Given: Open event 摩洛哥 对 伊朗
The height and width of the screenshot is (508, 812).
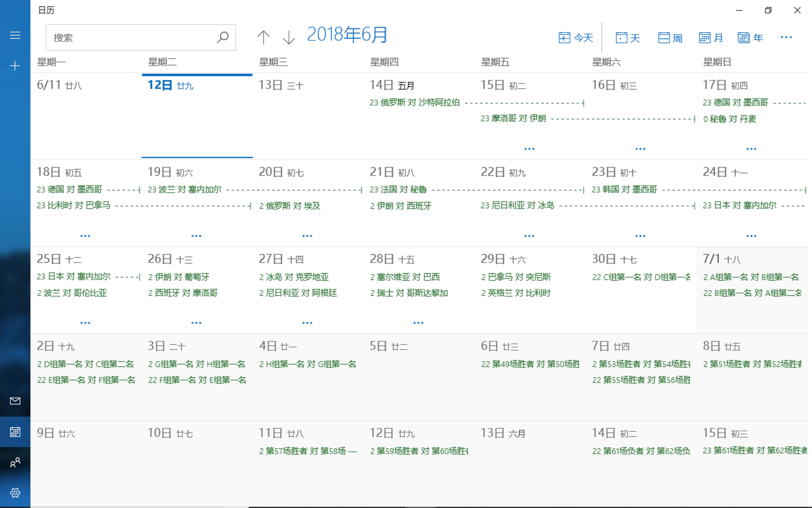Looking at the screenshot, I should coord(587,119).
